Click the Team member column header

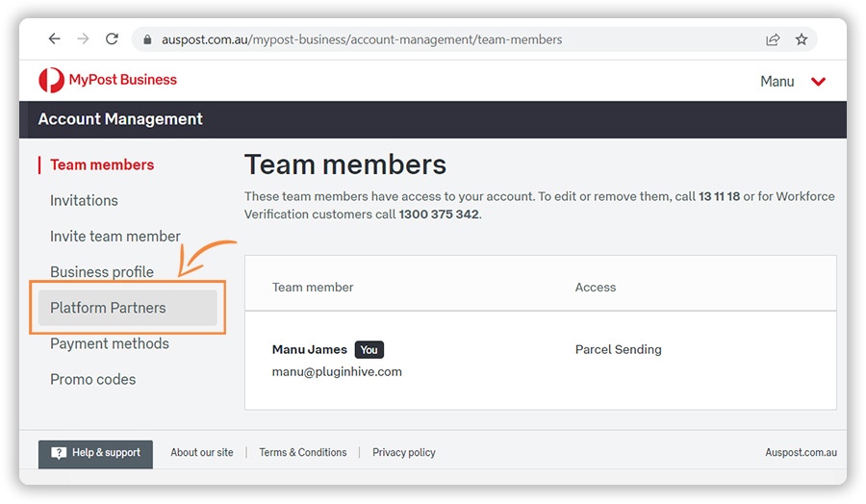pyautogui.click(x=313, y=288)
